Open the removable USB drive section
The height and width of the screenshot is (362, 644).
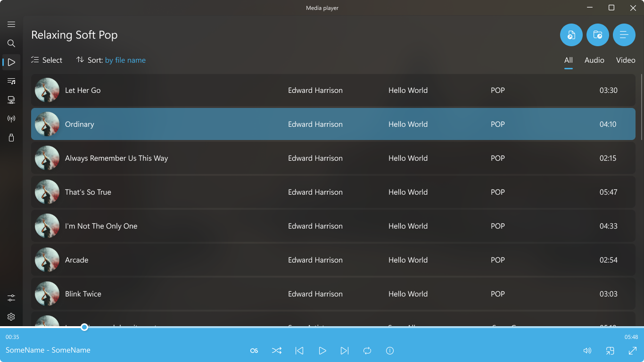pos(11,138)
